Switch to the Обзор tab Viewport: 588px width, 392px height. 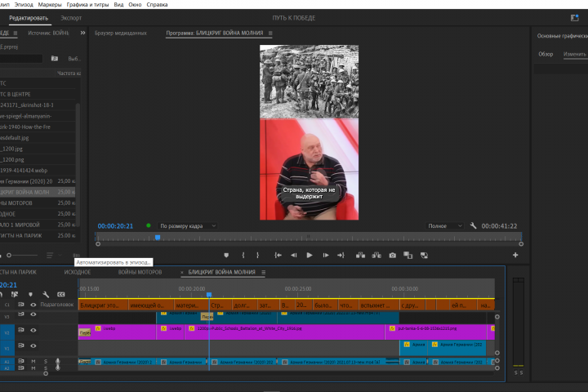point(546,54)
